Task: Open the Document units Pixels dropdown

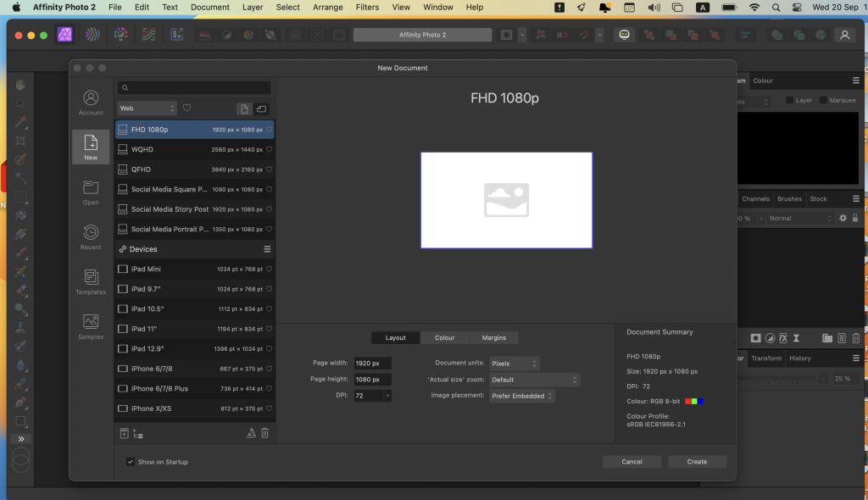Action: (515, 364)
